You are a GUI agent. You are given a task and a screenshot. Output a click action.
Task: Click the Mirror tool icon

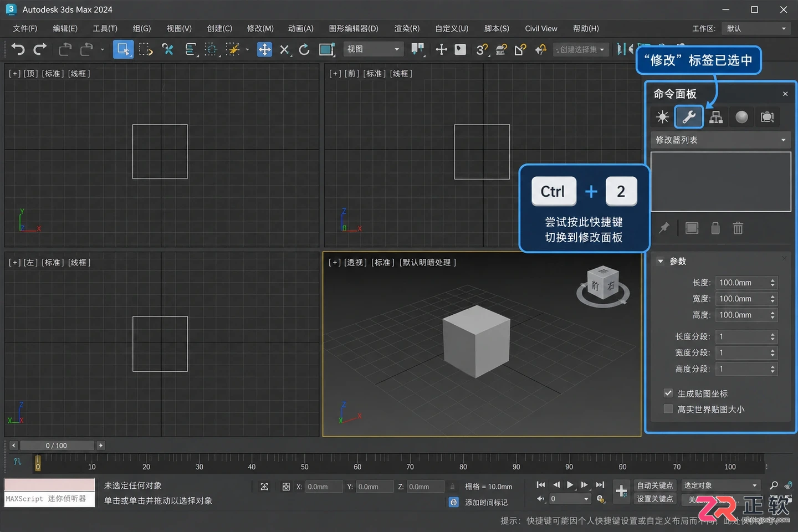pos(625,49)
